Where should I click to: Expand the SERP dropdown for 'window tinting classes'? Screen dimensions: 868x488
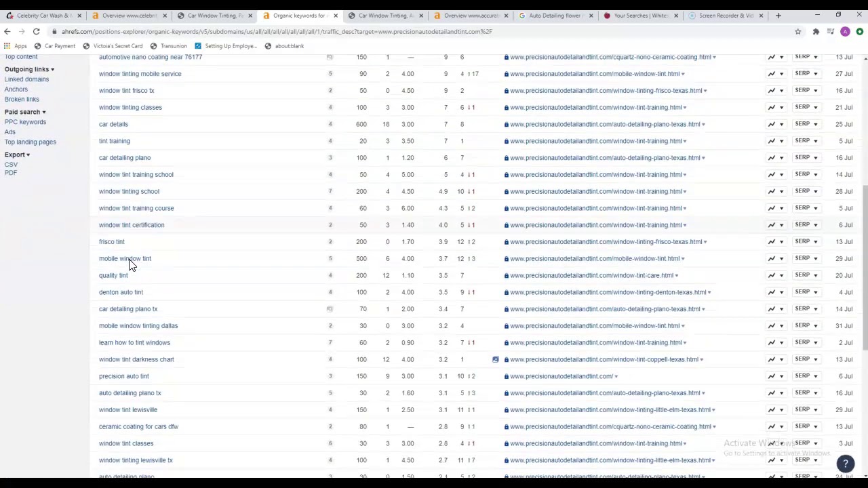(x=806, y=107)
